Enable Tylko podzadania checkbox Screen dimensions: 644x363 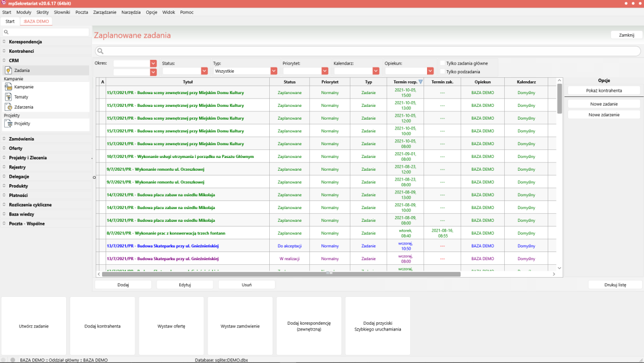point(442,71)
